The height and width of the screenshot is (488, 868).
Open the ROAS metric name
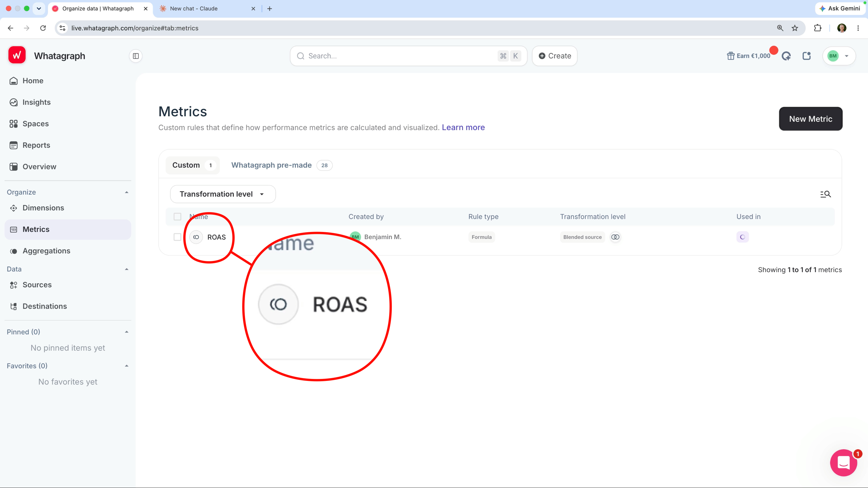[217, 237]
